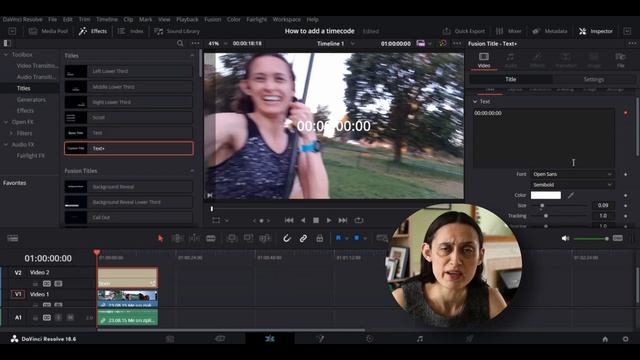This screenshot has height=360, width=640.
Task: Open the Media Pool panel
Action: [48, 31]
